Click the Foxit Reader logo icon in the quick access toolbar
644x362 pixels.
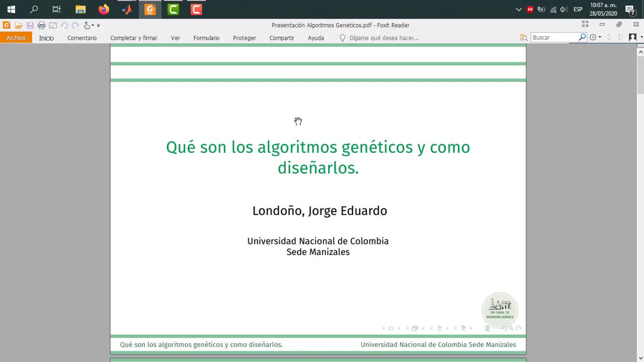[7, 25]
